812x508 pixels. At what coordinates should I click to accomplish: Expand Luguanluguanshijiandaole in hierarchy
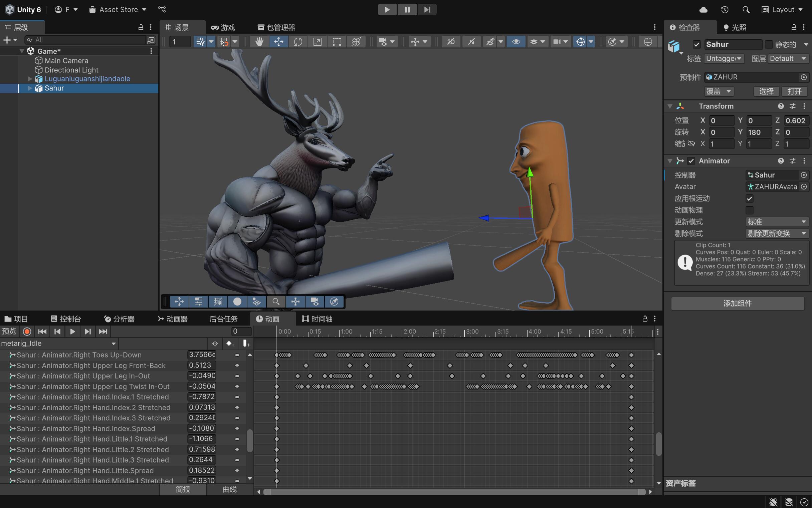[x=30, y=79]
